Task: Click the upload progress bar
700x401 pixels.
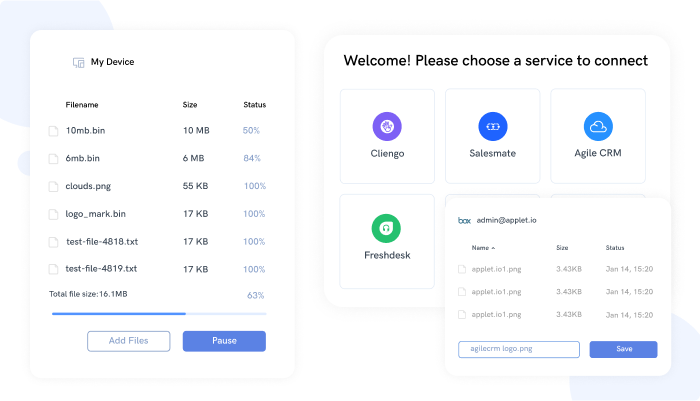Action: 159,313
